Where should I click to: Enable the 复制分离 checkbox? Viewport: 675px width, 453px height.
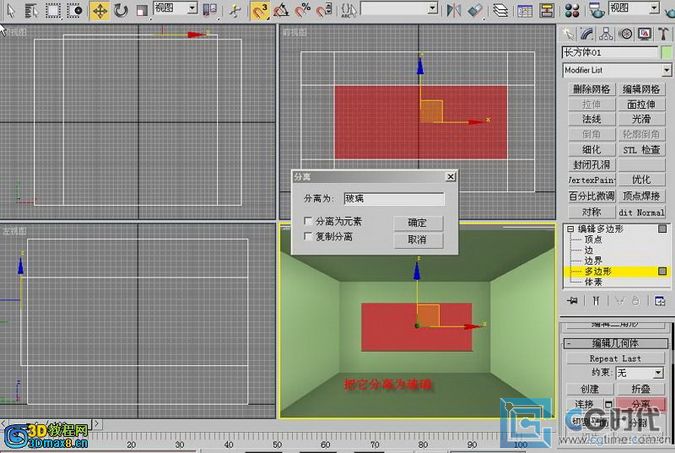(x=308, y=236)
